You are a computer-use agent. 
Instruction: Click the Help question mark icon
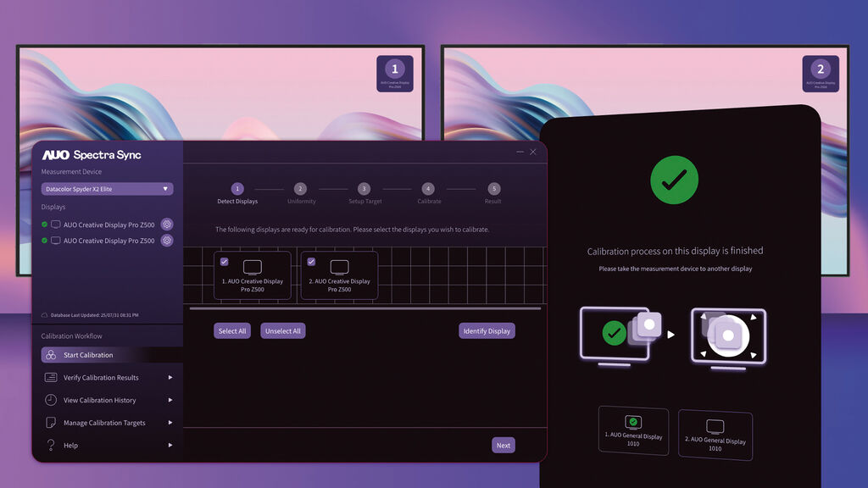tap(51, 445)
